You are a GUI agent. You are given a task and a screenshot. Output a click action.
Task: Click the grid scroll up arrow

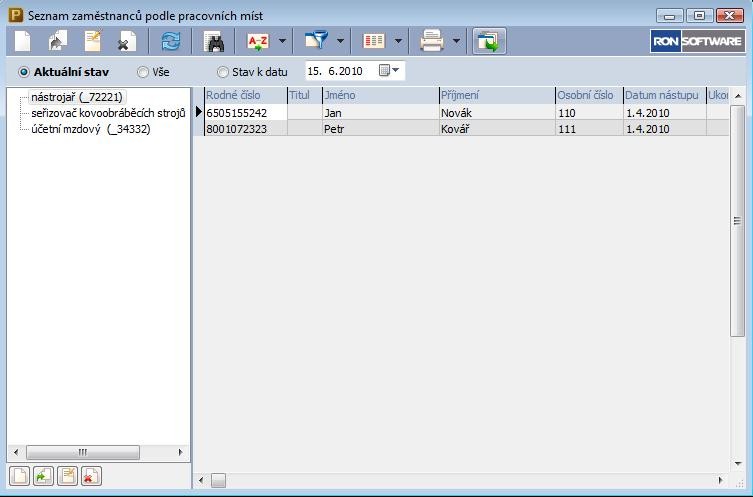738,96
